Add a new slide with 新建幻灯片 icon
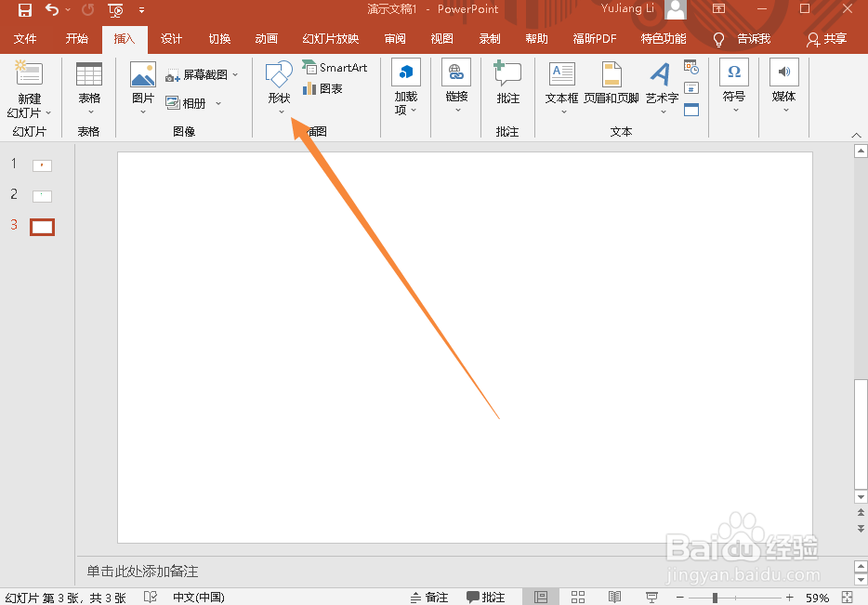Viewport: 868px width, 605px height. 29,74
